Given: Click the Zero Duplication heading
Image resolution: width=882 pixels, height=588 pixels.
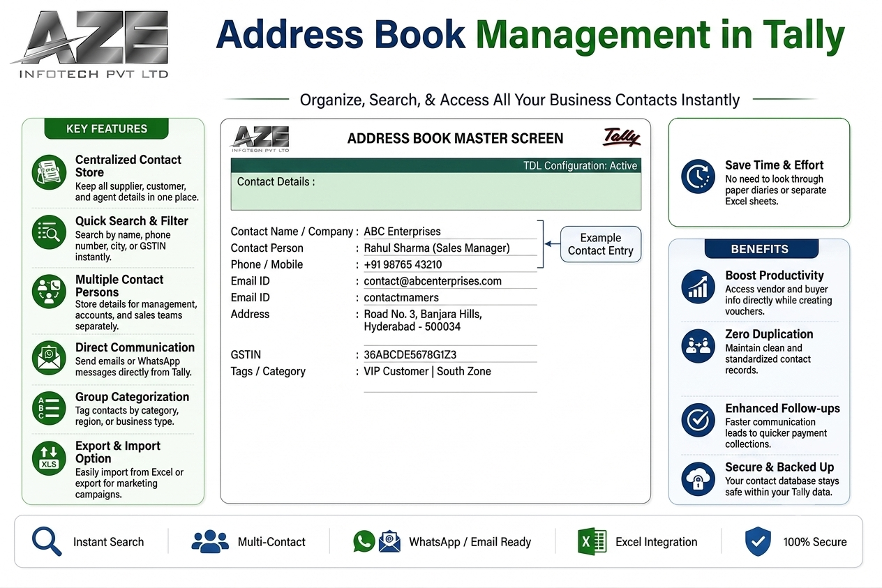Looking at the screenshot, I should tap(769, 334).
